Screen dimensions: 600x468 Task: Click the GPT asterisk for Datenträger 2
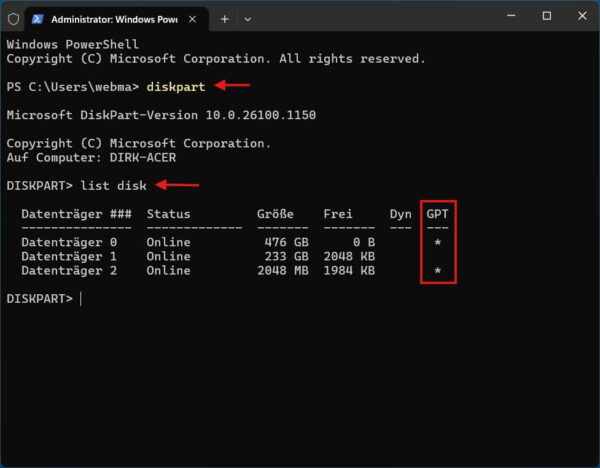pos(438,271)
